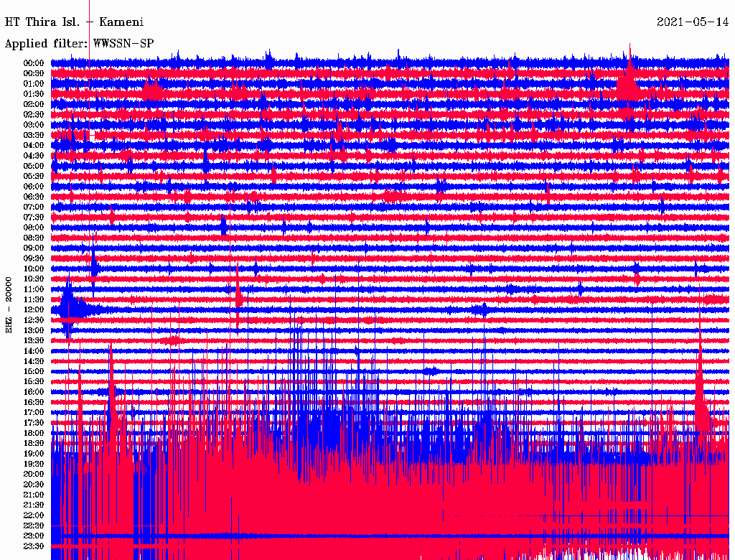Click the 01:00 time row label
The height and width of the screenshot is (560, 735).
[x=34, y=83]
